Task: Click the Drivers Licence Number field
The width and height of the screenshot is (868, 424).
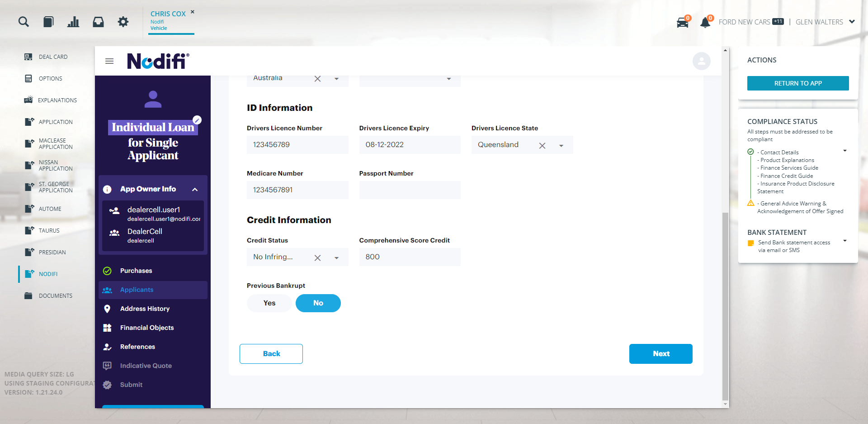Action: pos(297,145)
